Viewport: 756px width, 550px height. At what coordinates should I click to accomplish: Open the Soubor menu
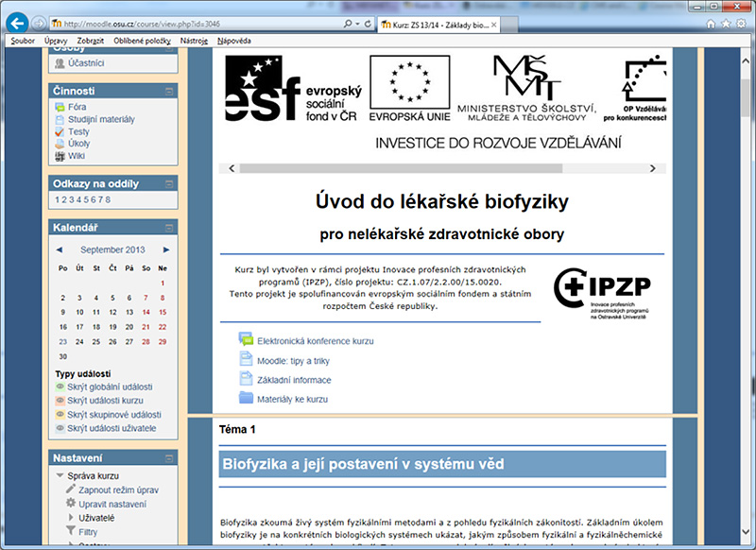pyautogui.click(x=23, y=41)
